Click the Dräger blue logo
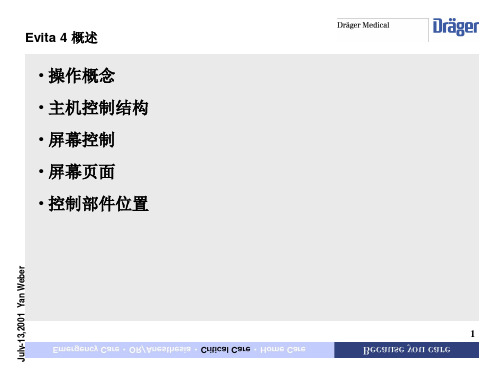Viewport: 500px width, 375px height. (456, 27)
